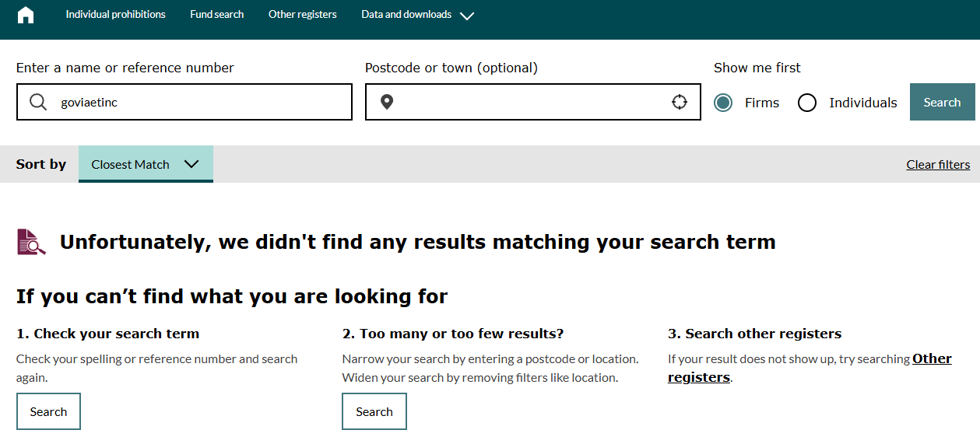This screenshot has width=980, height=444.
Task: Follow the Other registers link in step 3
Action: [931, 359]
